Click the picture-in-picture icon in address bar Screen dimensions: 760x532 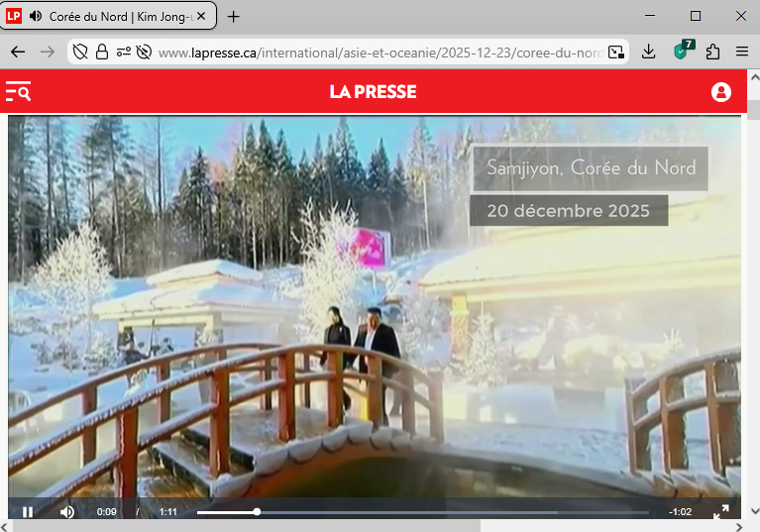(616, 52)
